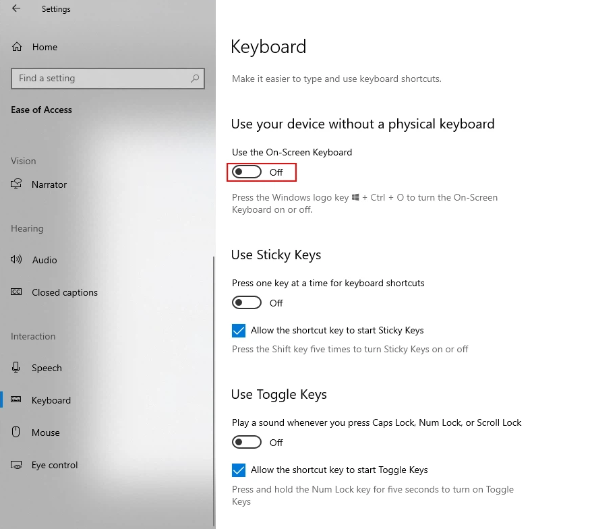Click the Find a setting field
The width and height of the screenshot is (604, 529).
pyautogui.click(x=108, y=78)
